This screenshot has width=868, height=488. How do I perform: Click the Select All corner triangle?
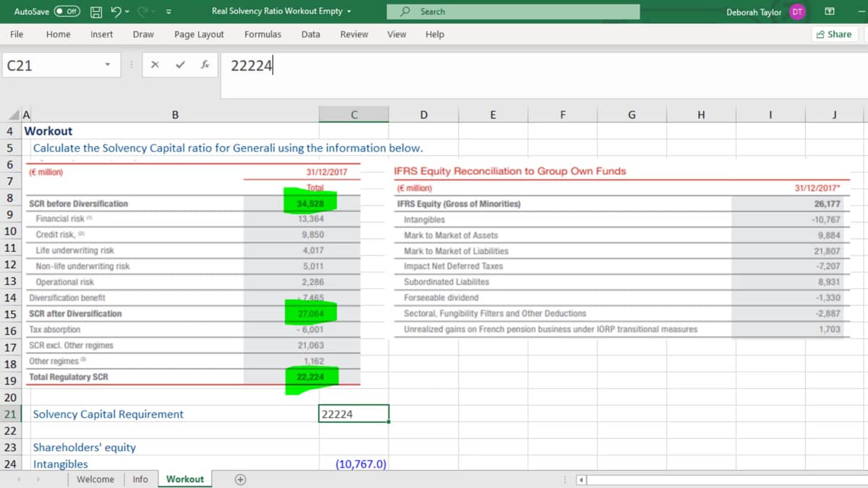(15, 116)
